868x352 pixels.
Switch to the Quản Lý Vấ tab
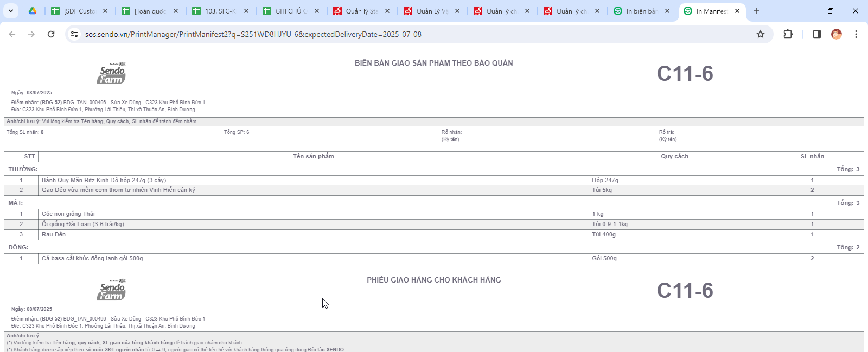(x=432, y=11)
